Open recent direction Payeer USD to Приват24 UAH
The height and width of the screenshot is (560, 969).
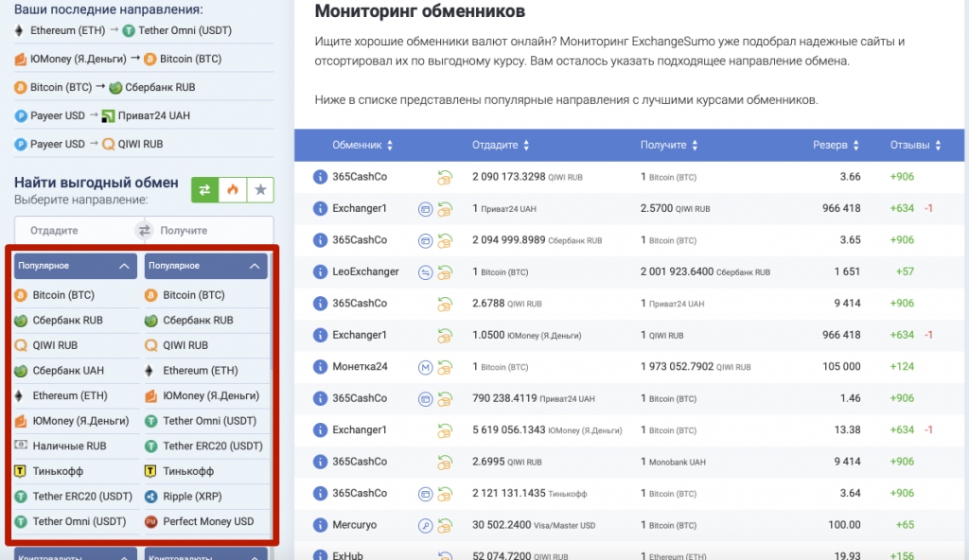click(x=102, y=116)
